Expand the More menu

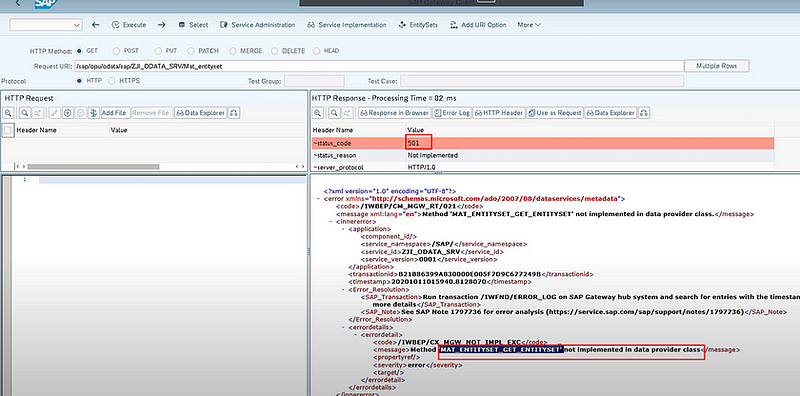[x=529, y=24]
